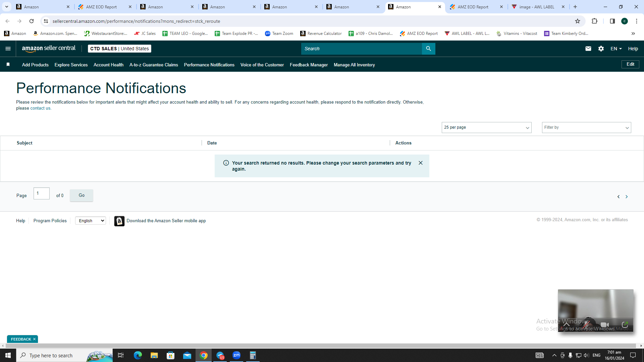Bookmark this page with the star icon
Image resolution: width=644 pixels, height=362 pixels.
coord(577,21)
